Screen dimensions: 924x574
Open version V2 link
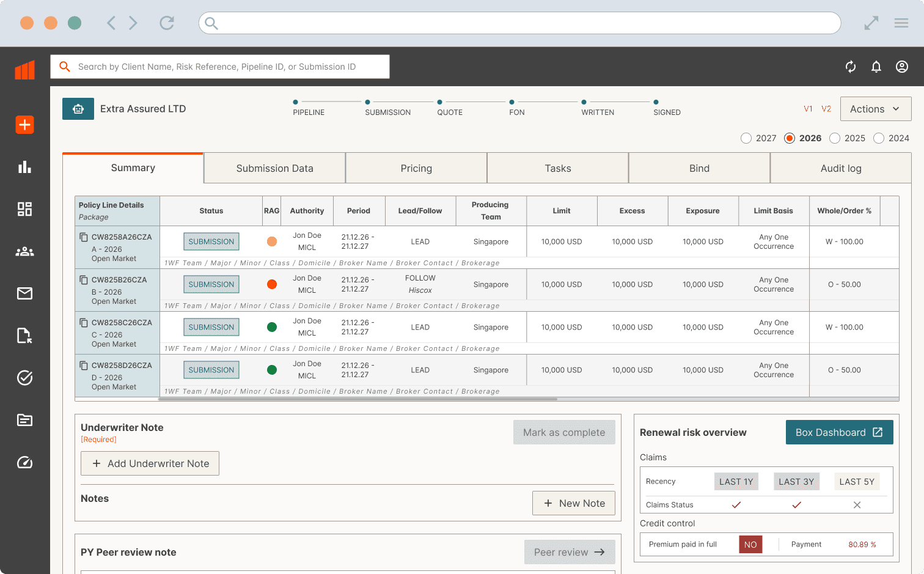coord(826,109)
